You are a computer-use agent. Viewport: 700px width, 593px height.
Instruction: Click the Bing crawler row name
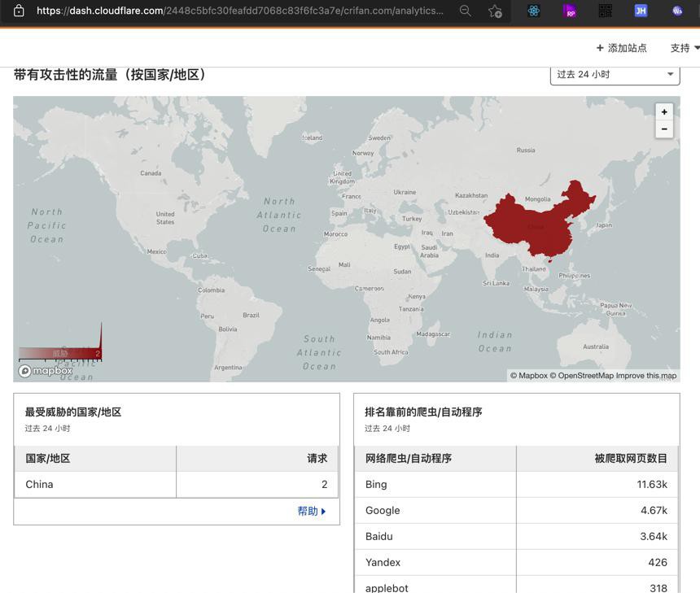point(376,485)
